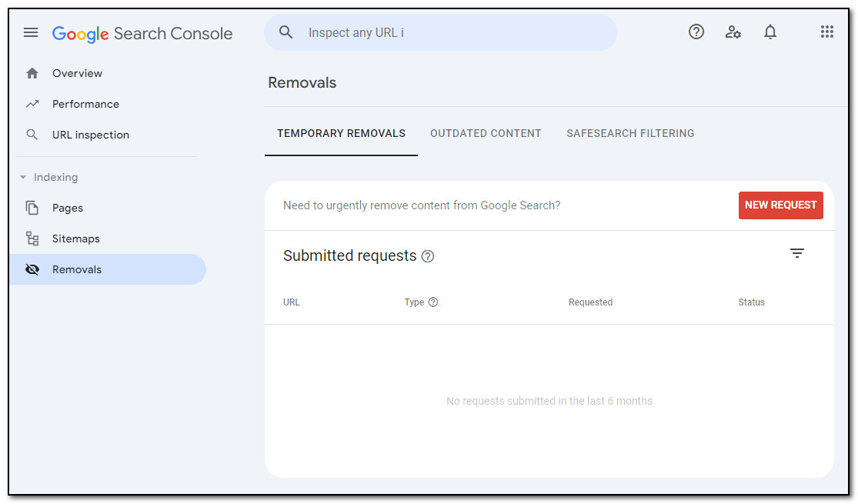Click the New Request button
858x504 pixels.
coord(780,205)
